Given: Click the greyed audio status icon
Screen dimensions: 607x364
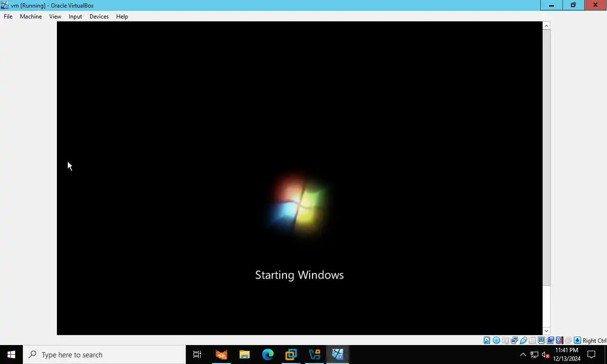Looking at the screenshot, I should coord(506,340).
